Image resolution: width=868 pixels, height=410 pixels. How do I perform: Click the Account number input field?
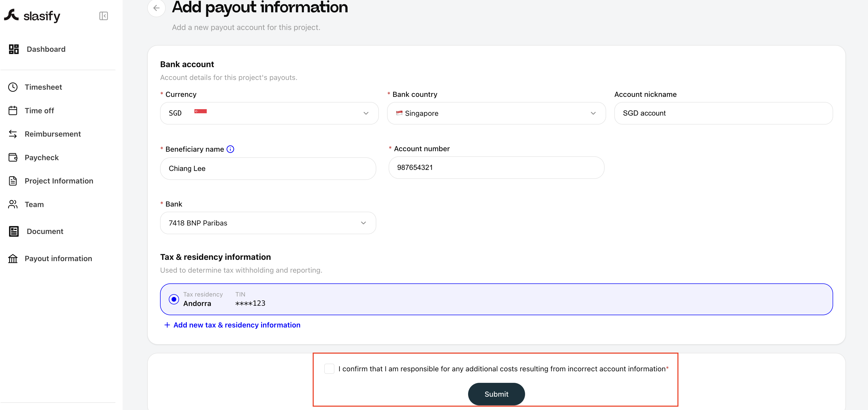(496, 168)
